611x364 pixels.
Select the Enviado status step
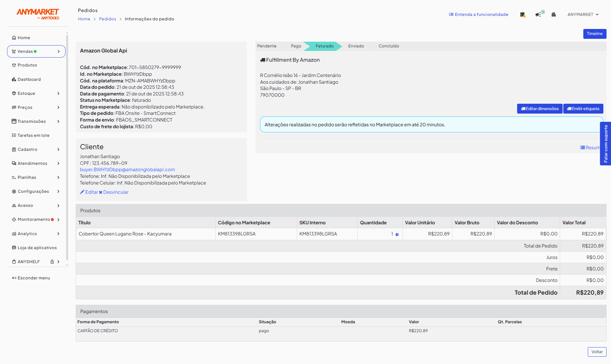click(356, 46)
